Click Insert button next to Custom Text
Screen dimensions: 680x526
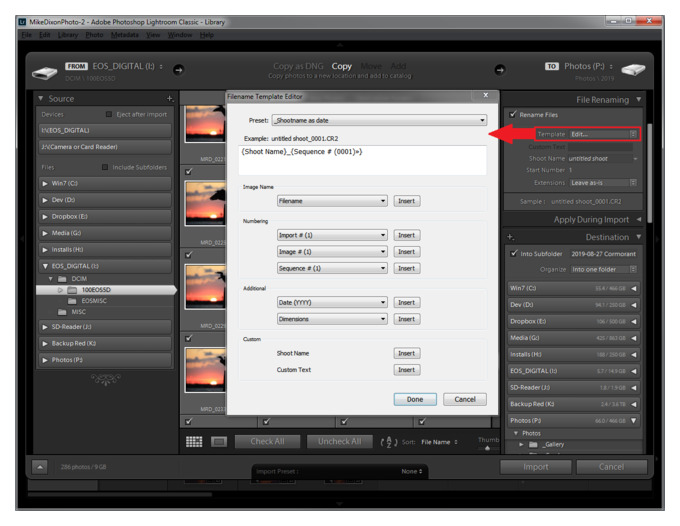[x=406, y=370]
